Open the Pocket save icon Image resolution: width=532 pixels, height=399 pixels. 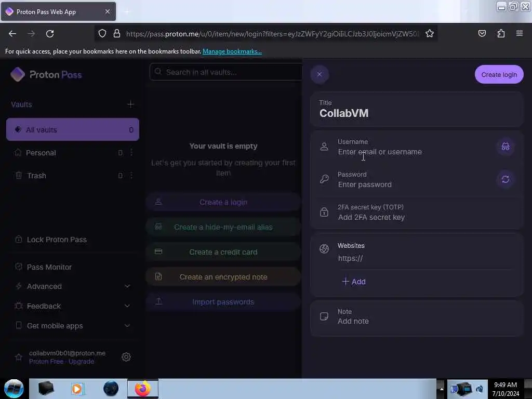click(x=482, y=33)
